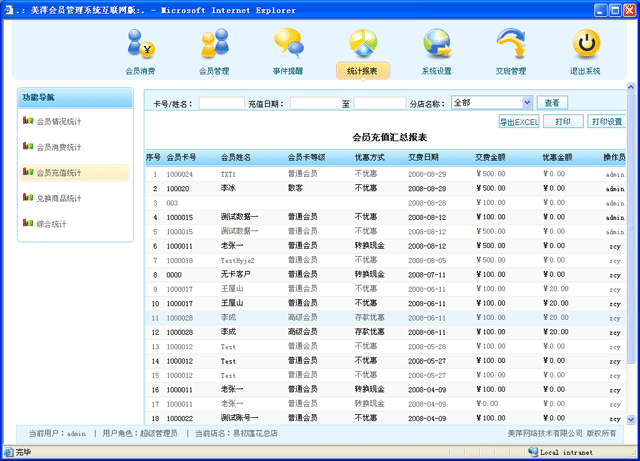Open 兑换商品统计 in the function navigation
Viewport: 640px width, 461px height.
click(59, 198)
